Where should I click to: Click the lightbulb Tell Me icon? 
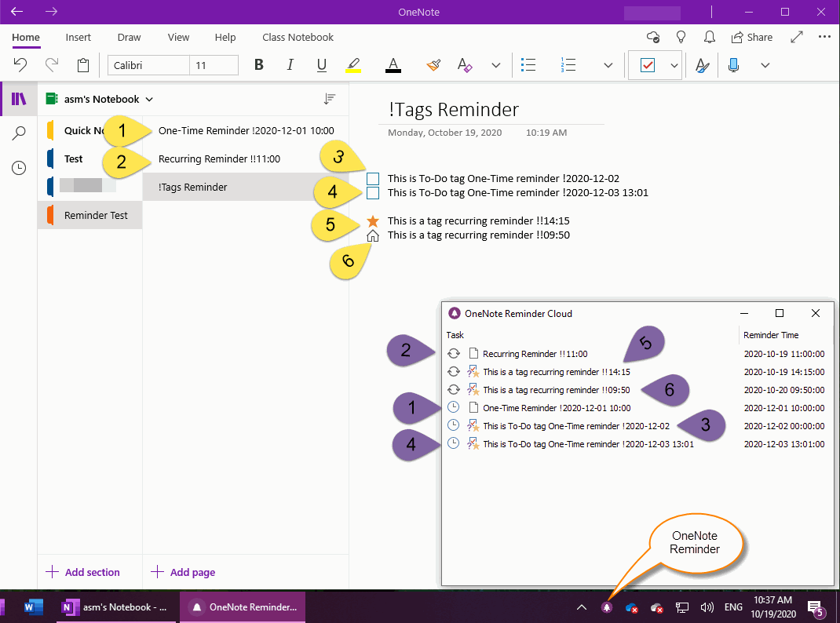tap(681, 37)
